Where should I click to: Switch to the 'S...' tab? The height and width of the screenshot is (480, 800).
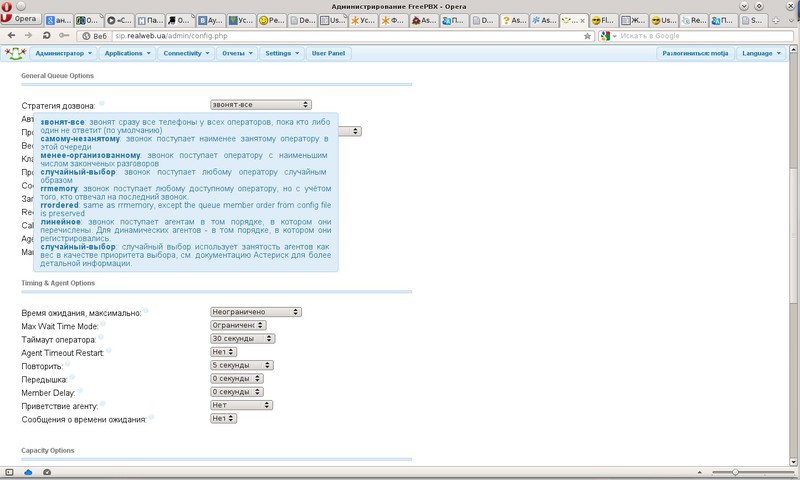click(x=753, y=20)
